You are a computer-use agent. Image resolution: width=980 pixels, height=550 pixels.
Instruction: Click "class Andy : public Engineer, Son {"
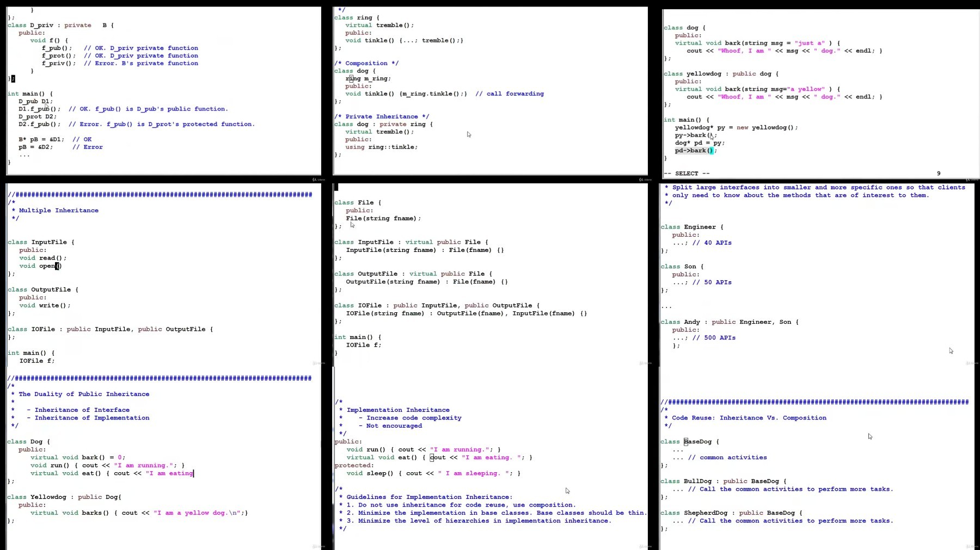click(x=730, y=322)
